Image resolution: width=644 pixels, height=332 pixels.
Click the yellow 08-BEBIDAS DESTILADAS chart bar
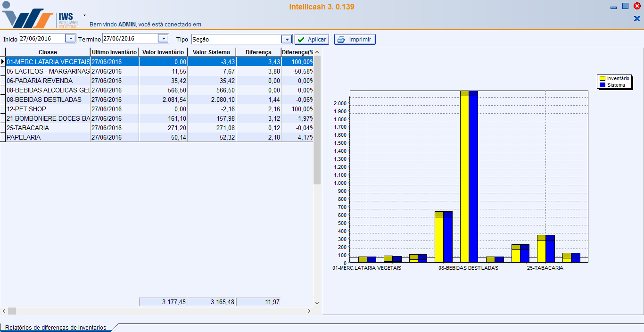(465, 176)
